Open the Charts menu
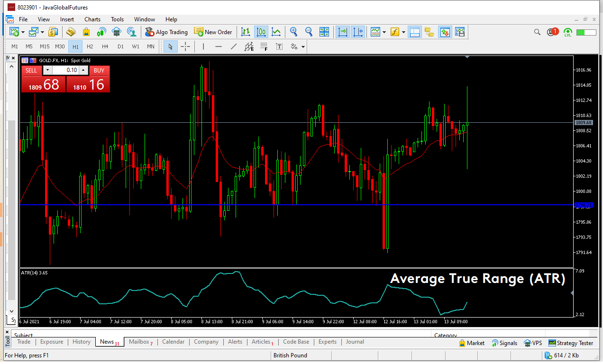 pos(92,19)
